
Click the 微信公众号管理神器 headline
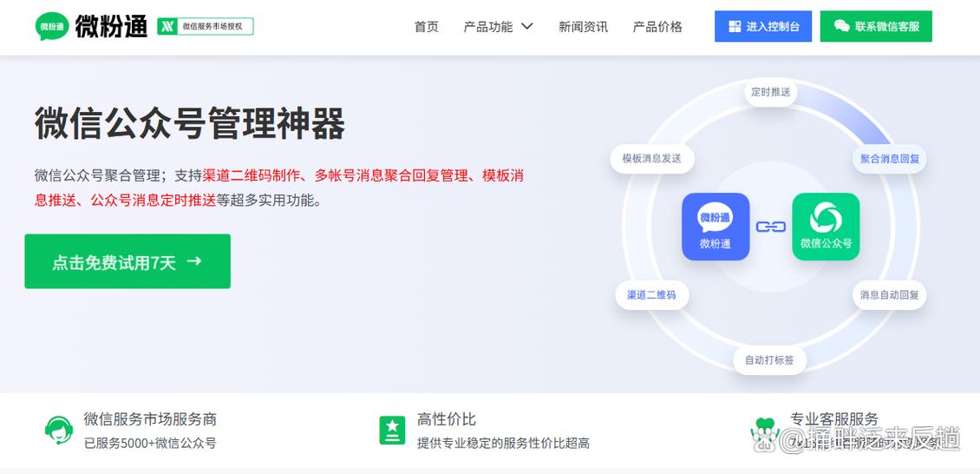[189, 122]
